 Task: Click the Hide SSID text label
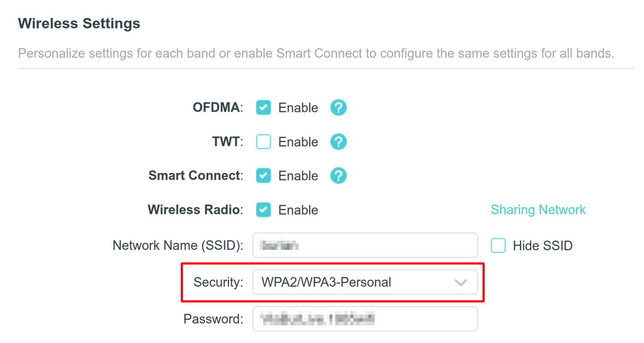[x=542, y=246]
